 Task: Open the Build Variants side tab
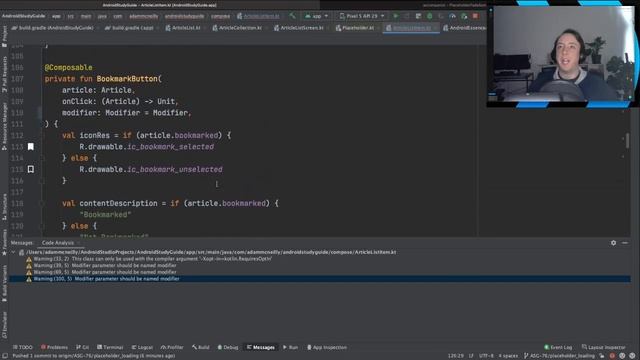coord(4,284)
